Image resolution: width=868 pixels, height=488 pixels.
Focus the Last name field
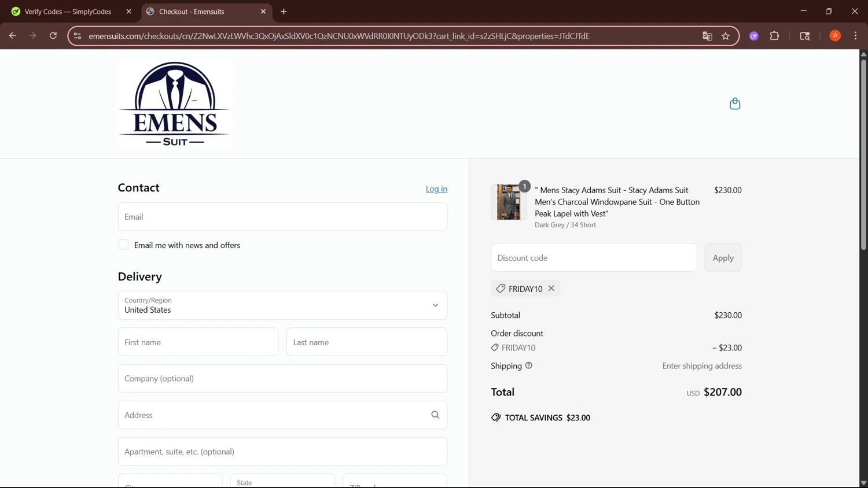[367, 342]
